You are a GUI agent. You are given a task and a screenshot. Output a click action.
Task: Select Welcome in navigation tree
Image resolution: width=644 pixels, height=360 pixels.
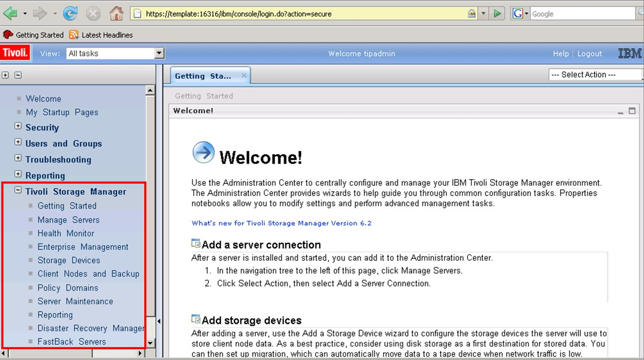[x=43, y=99]
